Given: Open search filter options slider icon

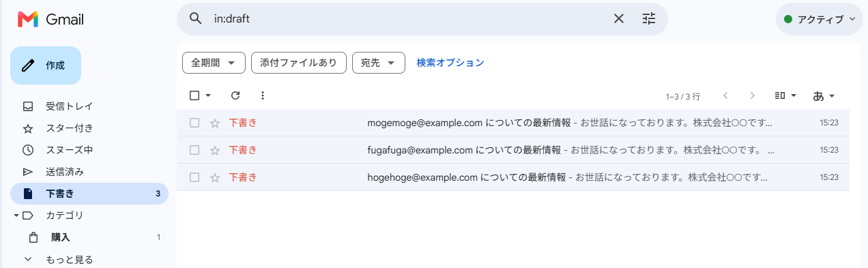Looking at the screenshot, I should tap(649, 18).
